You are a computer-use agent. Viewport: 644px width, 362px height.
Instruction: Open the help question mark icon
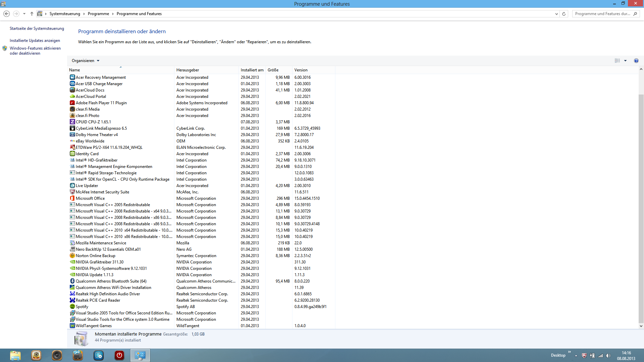pos(636,61)
